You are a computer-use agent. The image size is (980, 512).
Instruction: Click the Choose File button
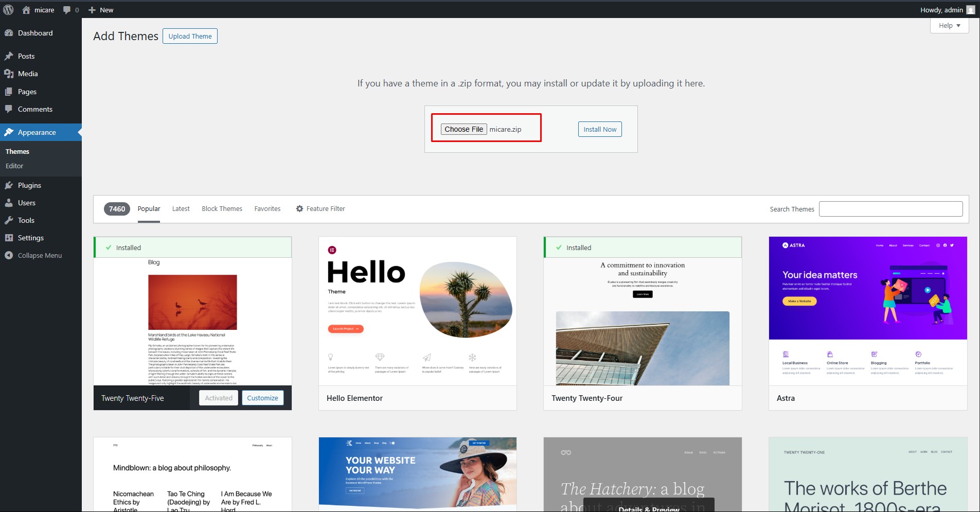(464, 129)
